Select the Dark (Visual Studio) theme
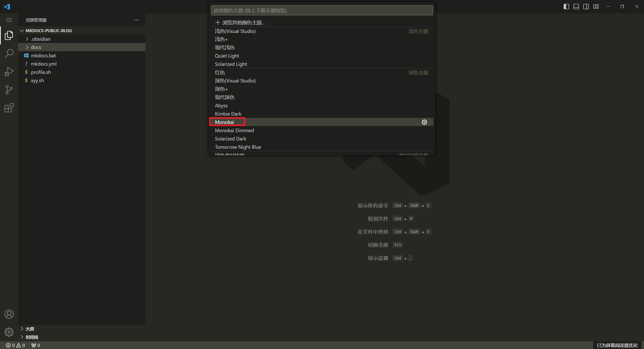 322,81
